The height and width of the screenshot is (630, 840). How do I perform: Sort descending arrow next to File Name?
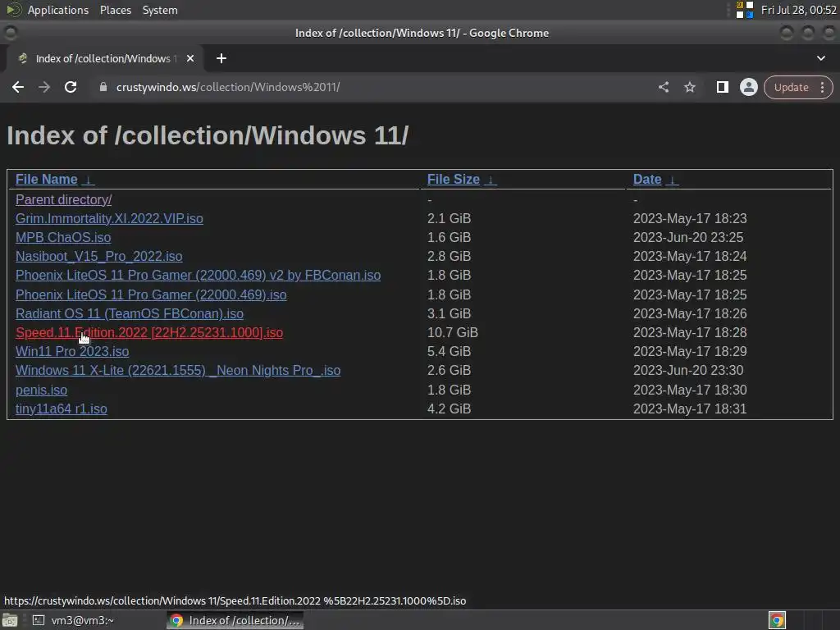(x=89, y=180)
